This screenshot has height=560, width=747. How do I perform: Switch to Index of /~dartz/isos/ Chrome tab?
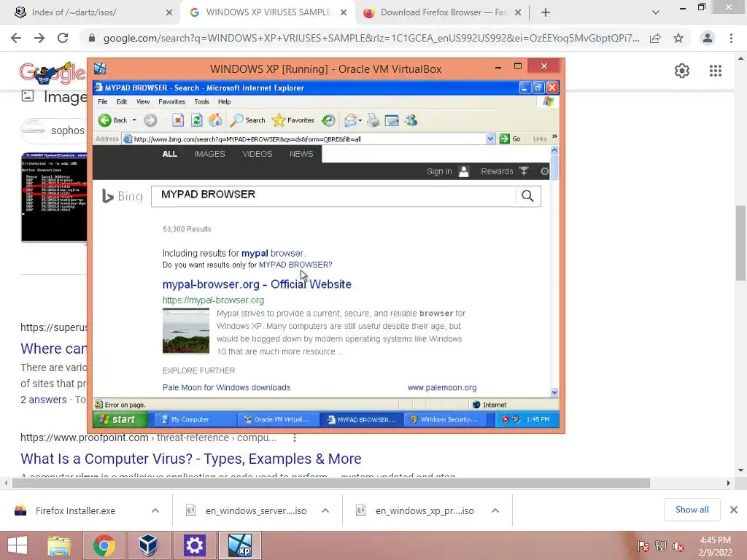tap(94, 12)
